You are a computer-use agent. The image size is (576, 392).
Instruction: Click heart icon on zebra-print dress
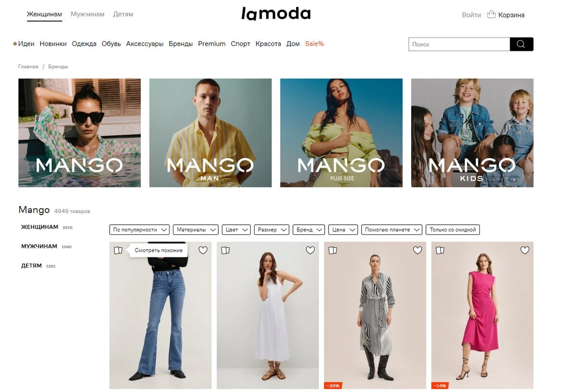(x=417, y=250)
